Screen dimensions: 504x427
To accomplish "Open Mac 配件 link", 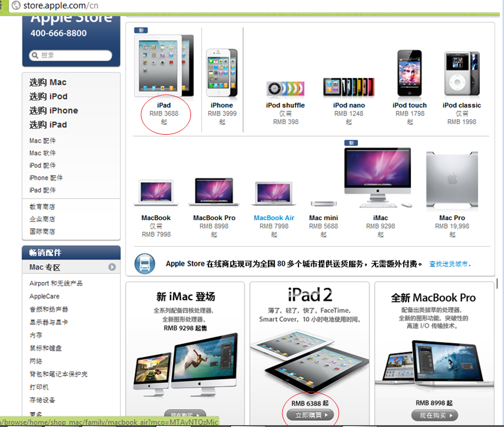I will (x=43, y=141).
